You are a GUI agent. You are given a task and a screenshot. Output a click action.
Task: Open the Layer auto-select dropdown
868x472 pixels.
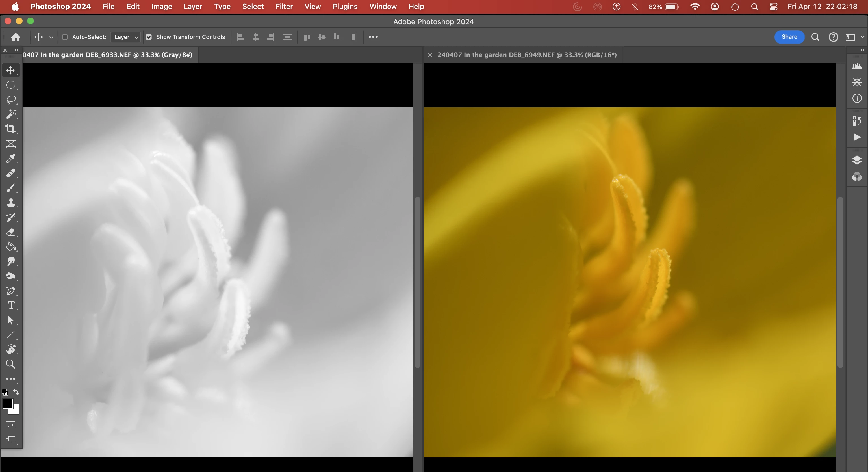click(x=126, y=37)
